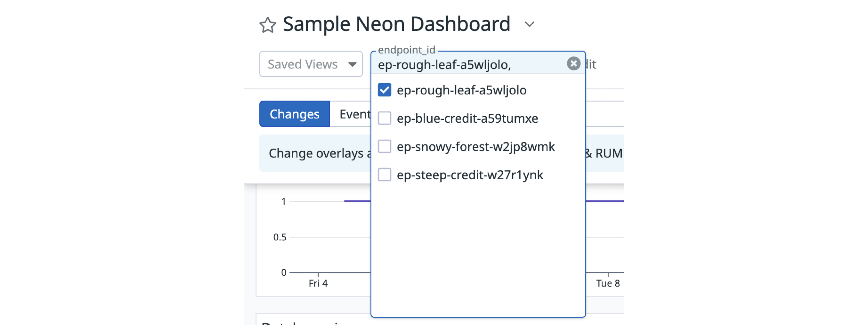This screenshot has width=868, height=328.
Task: Click the Tue 8 axis label
Action: tap(608, 283)
